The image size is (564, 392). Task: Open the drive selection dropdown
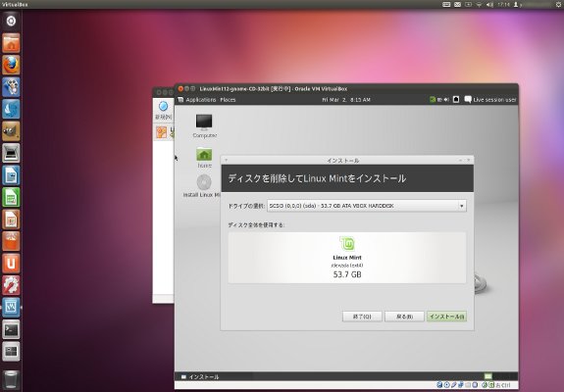[x=367, y=206]
